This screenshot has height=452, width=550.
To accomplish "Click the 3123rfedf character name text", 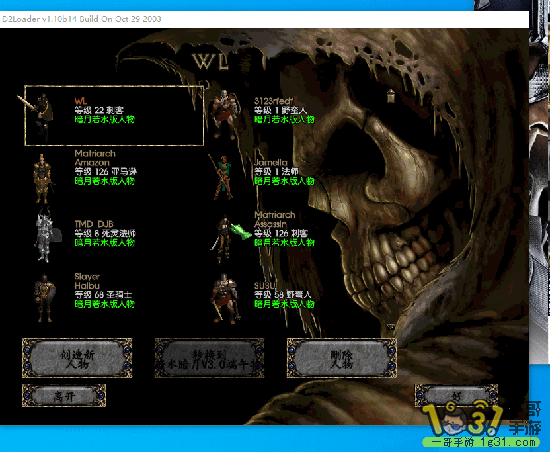I will point(274,101).
